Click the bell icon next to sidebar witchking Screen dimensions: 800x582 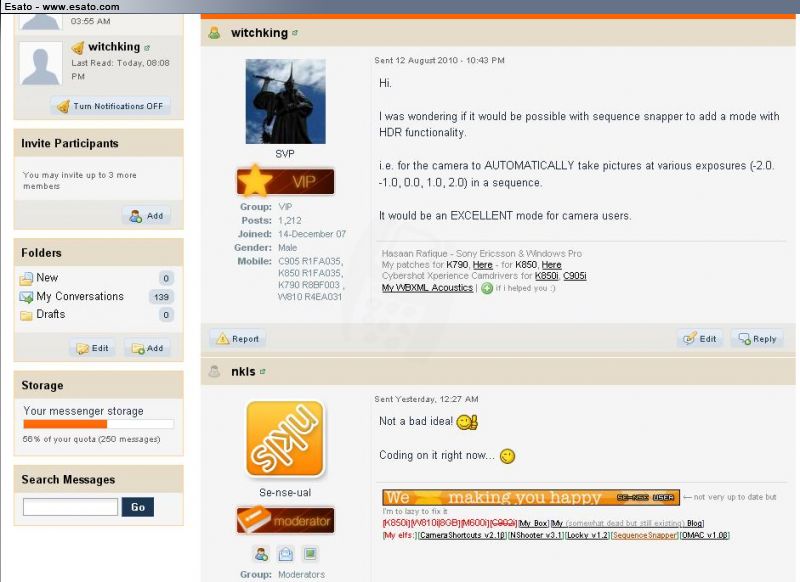78,47
